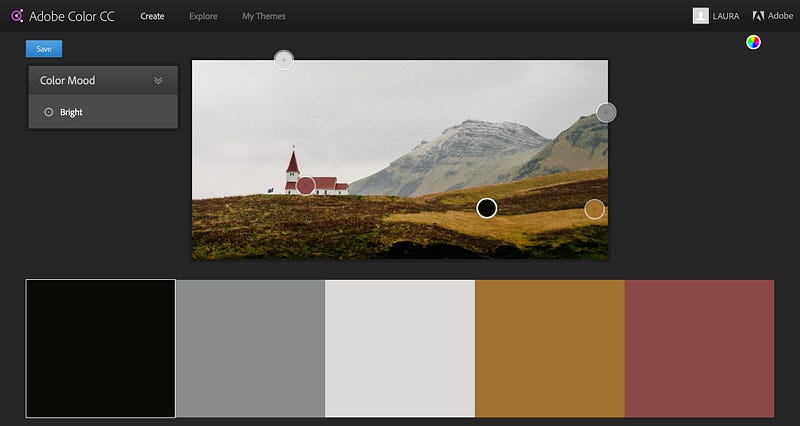
Task: Select the brown color picker at image edge
Action: (x=594, y=209)
